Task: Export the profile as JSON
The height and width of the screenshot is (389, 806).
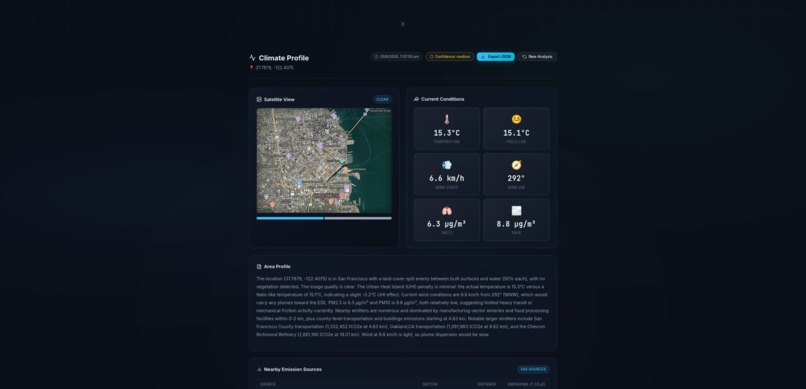Action: [x=496, y=57]
